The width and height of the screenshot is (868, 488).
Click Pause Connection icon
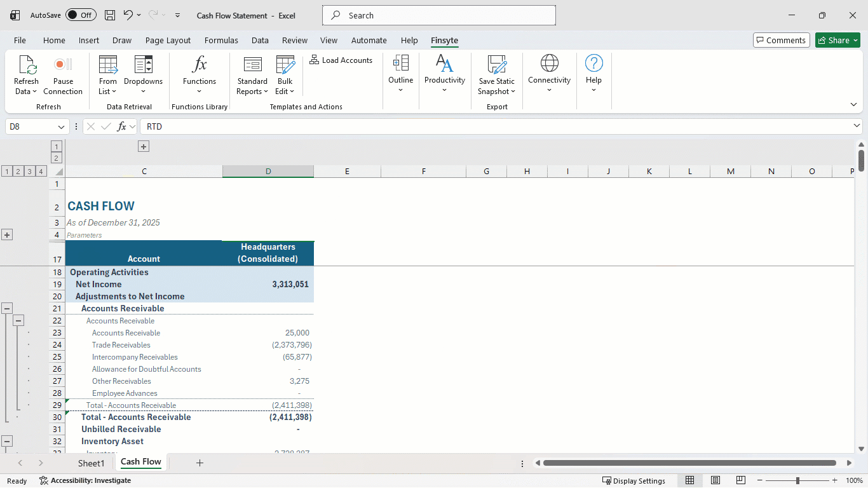63,64
